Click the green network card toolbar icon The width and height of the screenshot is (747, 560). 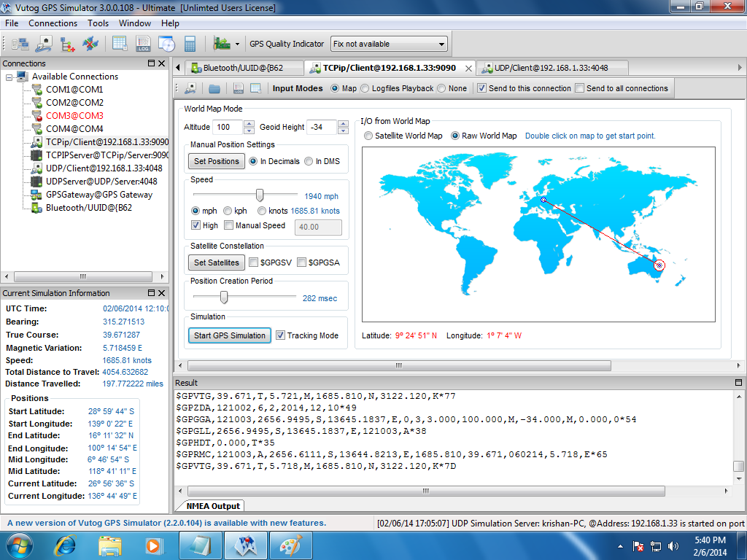point(222,44)
